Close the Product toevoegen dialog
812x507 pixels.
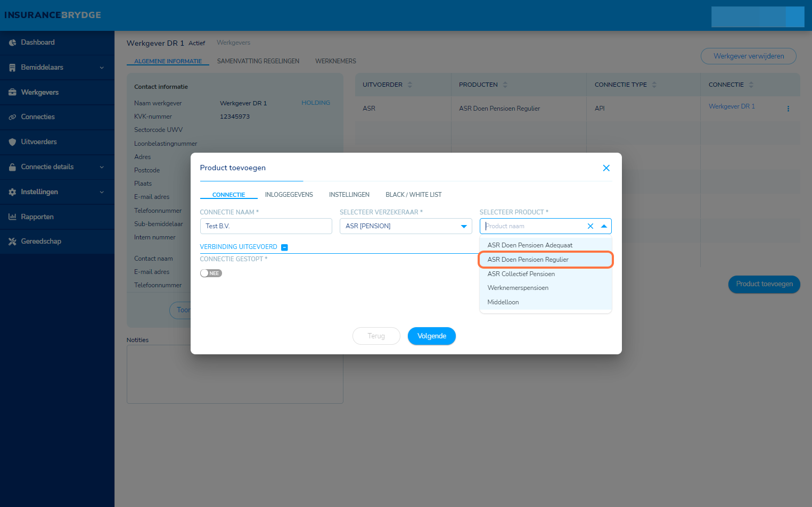606,168
